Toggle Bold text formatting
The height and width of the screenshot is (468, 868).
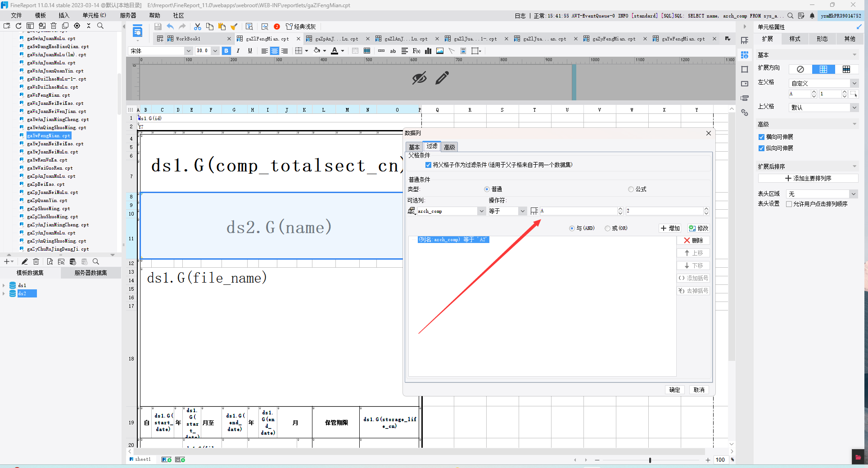pyautogui.click(x=226, y=51)
